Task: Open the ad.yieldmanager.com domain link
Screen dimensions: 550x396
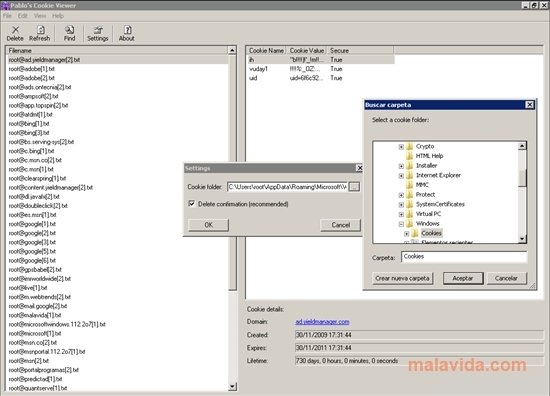Action: (322, 321)
